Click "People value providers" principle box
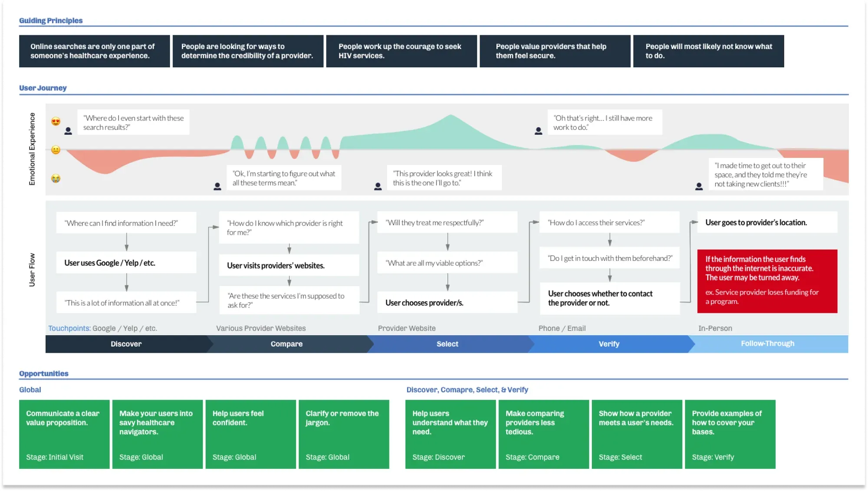 tap(555, 51)
